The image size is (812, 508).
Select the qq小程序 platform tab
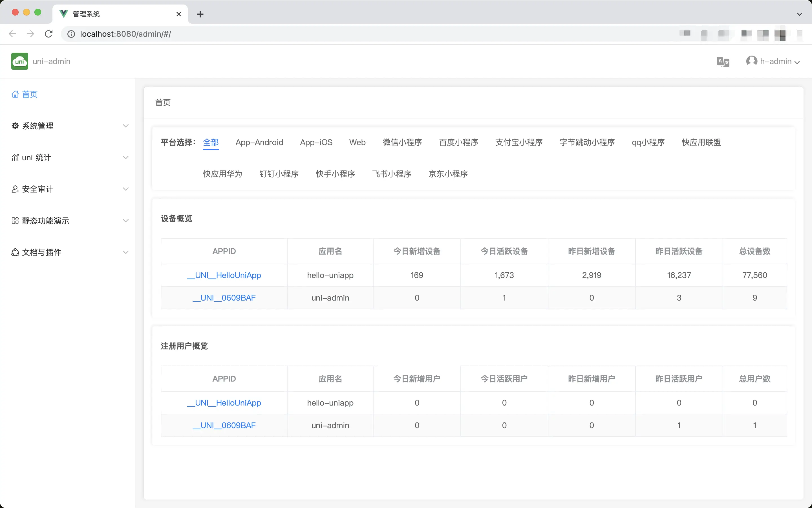pyautogui.click(x=648, y=143)
